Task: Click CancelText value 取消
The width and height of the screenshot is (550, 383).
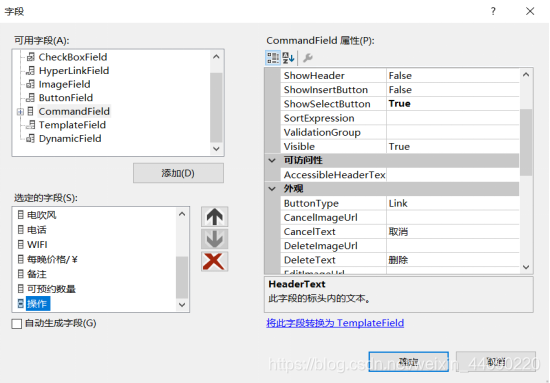Action: click(x=453, y=231)
